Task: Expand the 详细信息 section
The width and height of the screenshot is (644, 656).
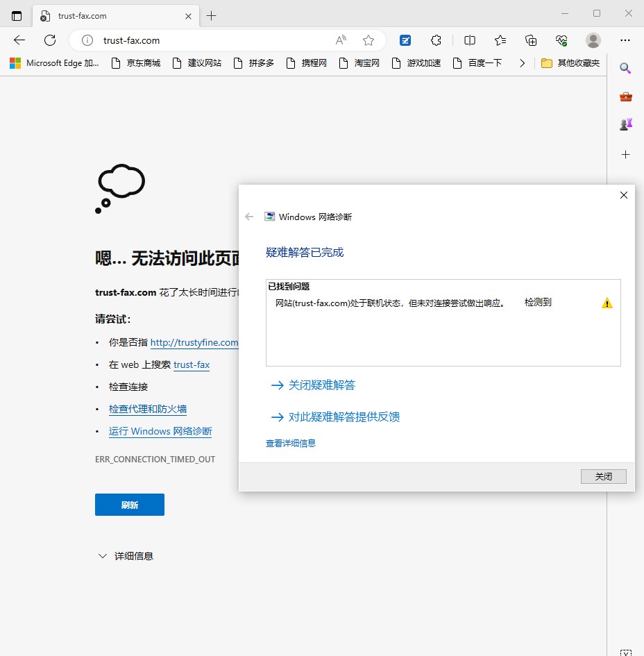Action: [x=126, y=556]
